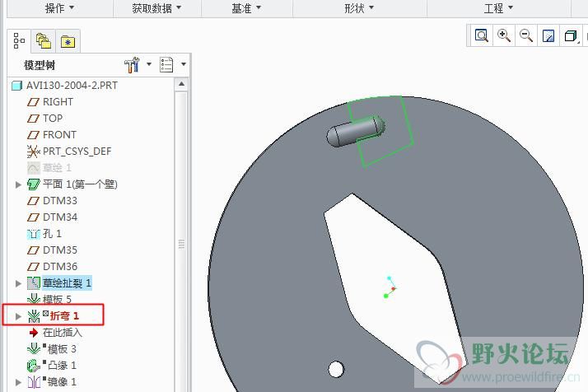Open dropdown arrow beside the tree settings icon
588x392 pixels.
[x=149, y=64]
